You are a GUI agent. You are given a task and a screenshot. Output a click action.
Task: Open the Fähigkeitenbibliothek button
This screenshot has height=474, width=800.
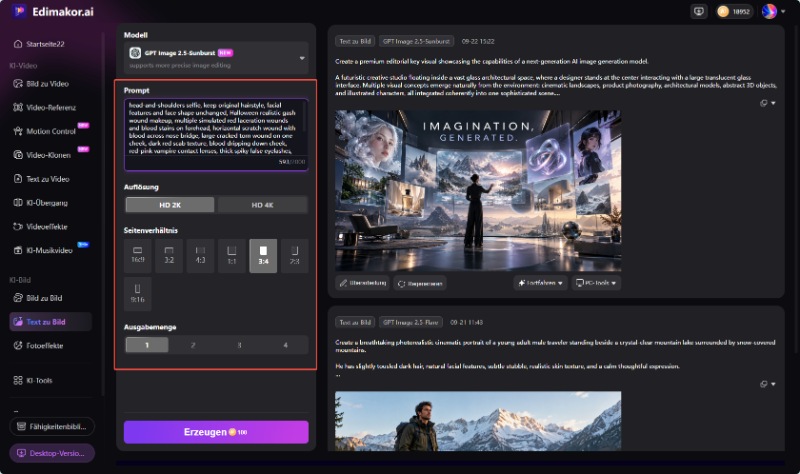52,427
